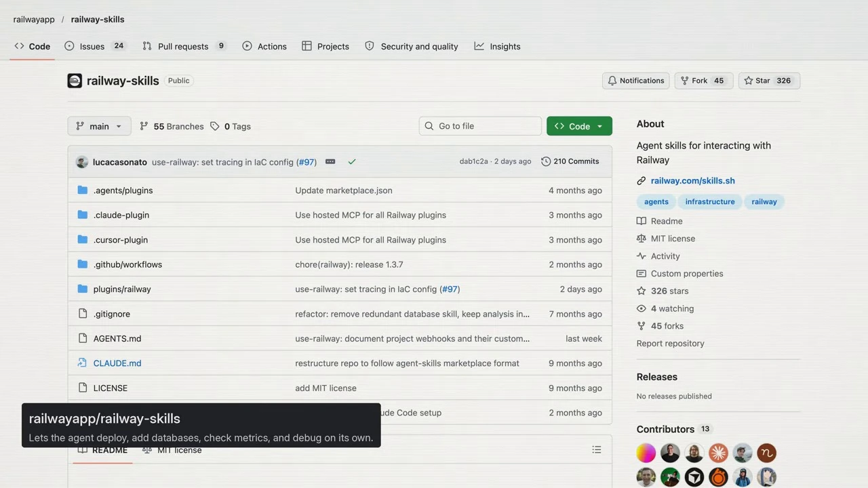Visit railway.com/skills.sh link

point(692,181)
